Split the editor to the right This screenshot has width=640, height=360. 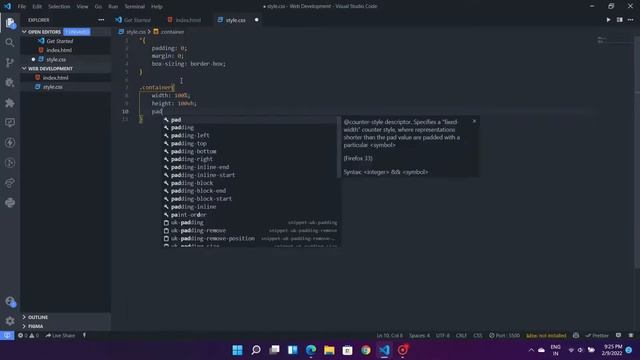[x=620, y=20]
